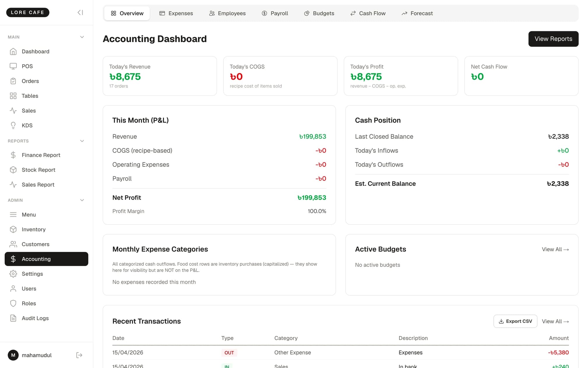This screenshot has width=588, height=368.
Task: Select the Overview tab
Action: tap(127, 13)
